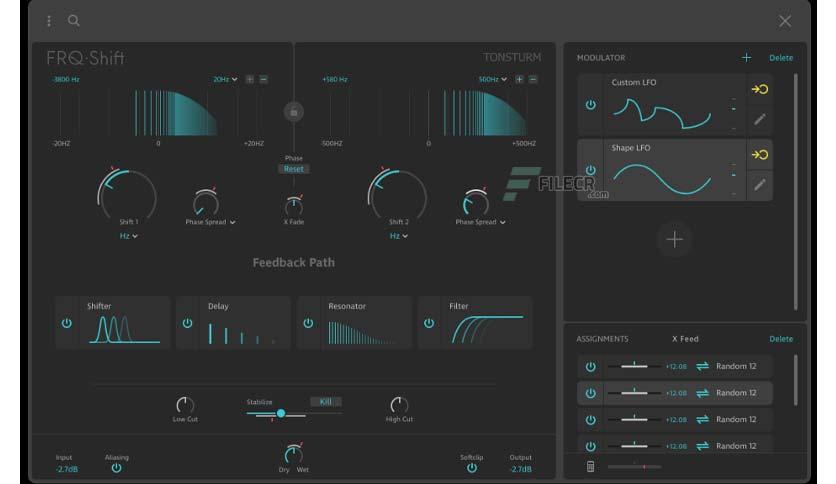Click the X Feed label in Assignments
Viewport: 836px width, 484px height.
pos(685,339)
